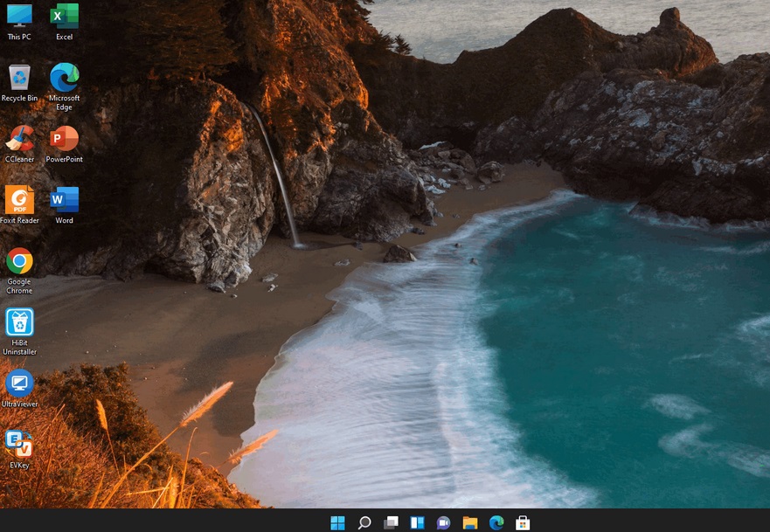
Task: Open taskbar Search with the magnifier icon
Action: point(364,522)
